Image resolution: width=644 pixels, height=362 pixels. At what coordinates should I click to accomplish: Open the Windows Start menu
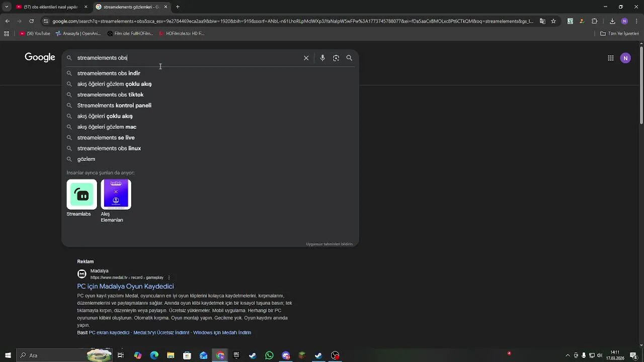8,355
